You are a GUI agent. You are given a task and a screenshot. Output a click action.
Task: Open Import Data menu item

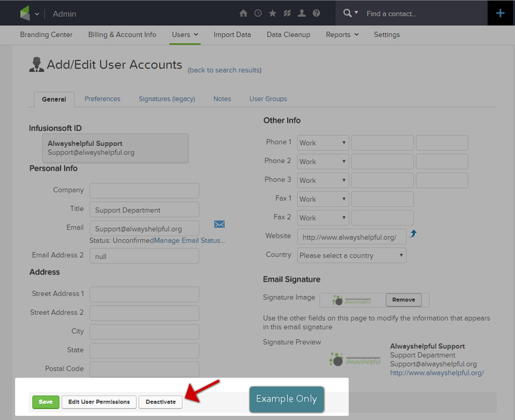pyautogui.click(x=232, y=34)
